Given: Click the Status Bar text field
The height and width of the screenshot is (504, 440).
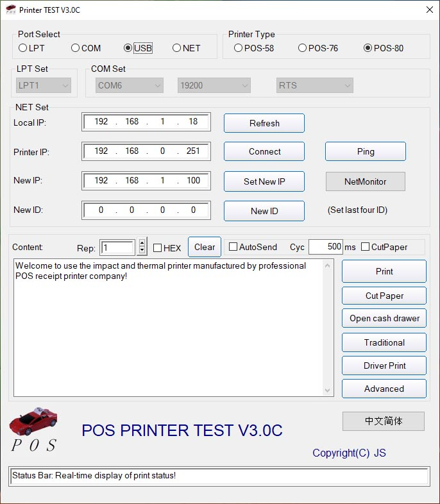Looking at the screenshot, I should (219, 476).
